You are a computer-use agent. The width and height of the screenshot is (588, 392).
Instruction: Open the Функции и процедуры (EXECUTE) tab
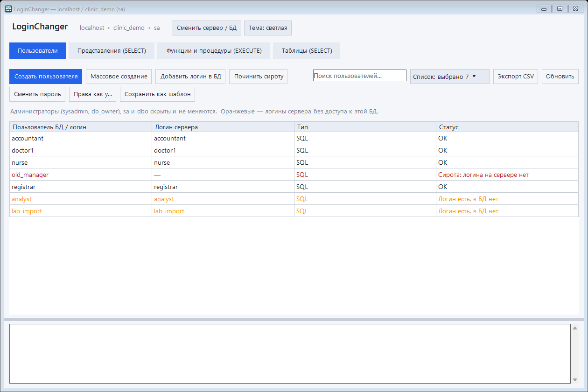[214, 51]
